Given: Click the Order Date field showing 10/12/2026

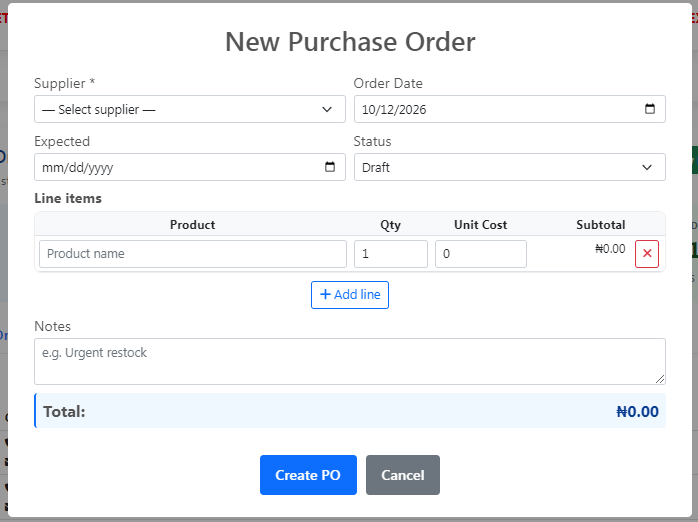Looking at the screenshot, I should (x=510, y=109).
